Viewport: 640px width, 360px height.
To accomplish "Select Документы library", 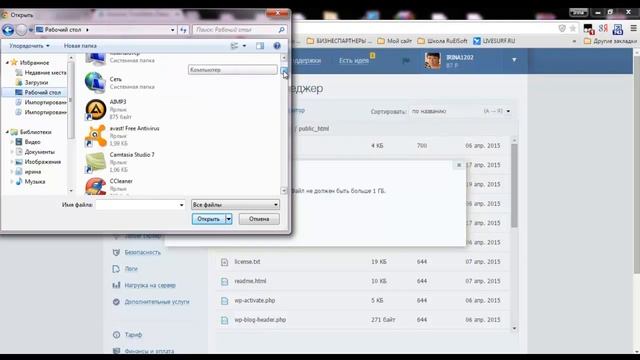I will [x=35, y=152].
